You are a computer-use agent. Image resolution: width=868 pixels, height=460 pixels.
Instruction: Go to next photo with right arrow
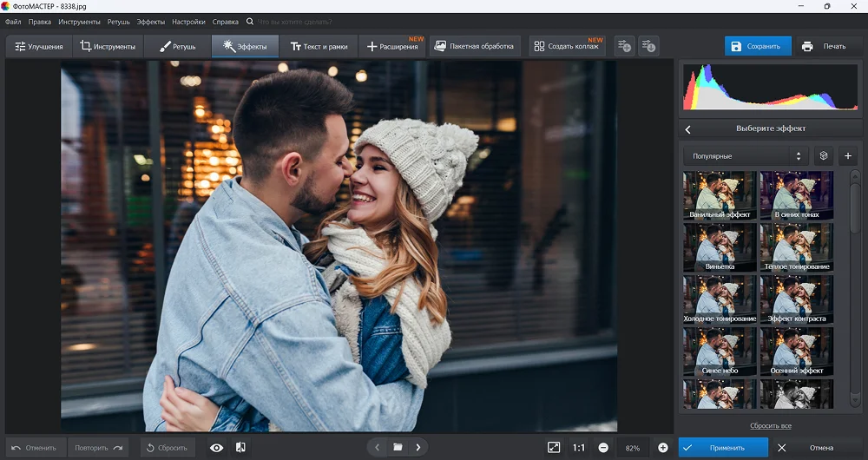click(x=418, y=448)
